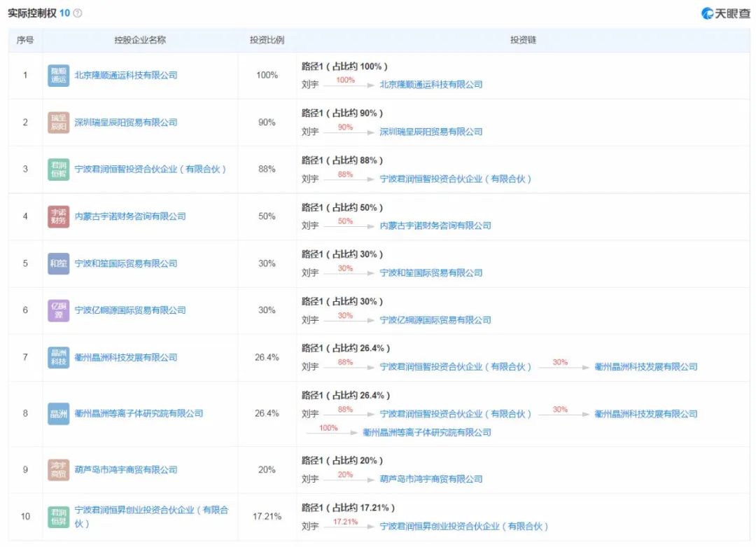Click the 和玺 company logo icon
The image size is (756, 547).
[x=58, y=263]
